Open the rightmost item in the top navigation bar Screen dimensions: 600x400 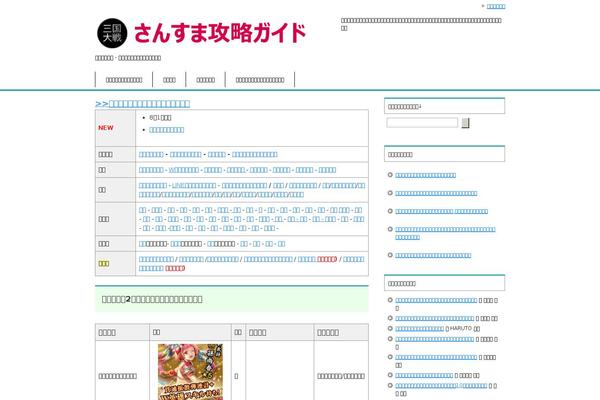[x=260, y=80]
